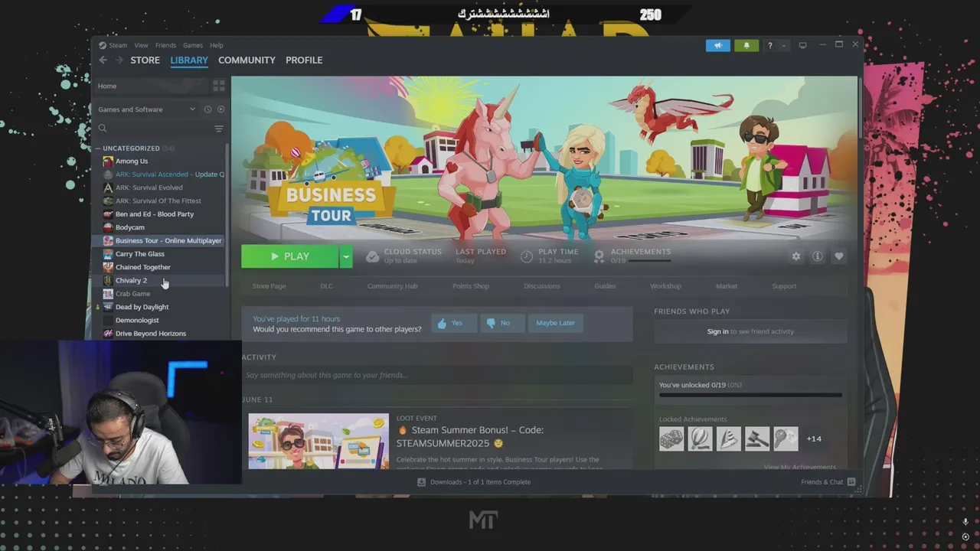The image size is (980, 551).
Task: Open the View menu
Action: click(141, 45)
